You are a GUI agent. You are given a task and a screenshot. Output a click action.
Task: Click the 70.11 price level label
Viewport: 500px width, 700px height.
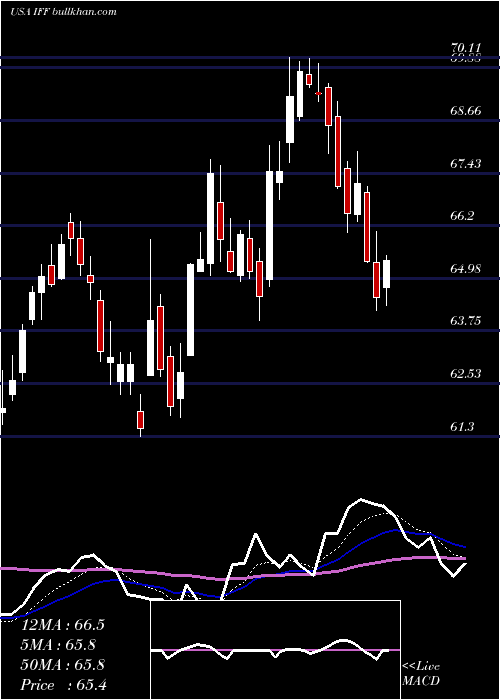click(466, 48)
